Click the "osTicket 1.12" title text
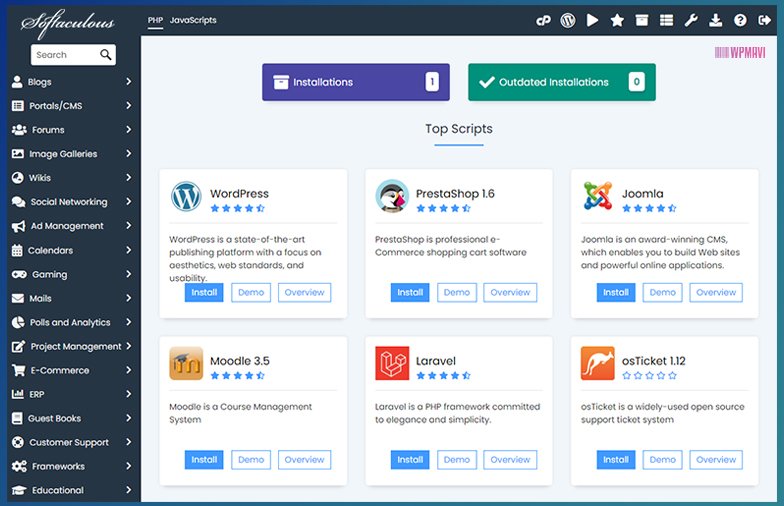 654,361
